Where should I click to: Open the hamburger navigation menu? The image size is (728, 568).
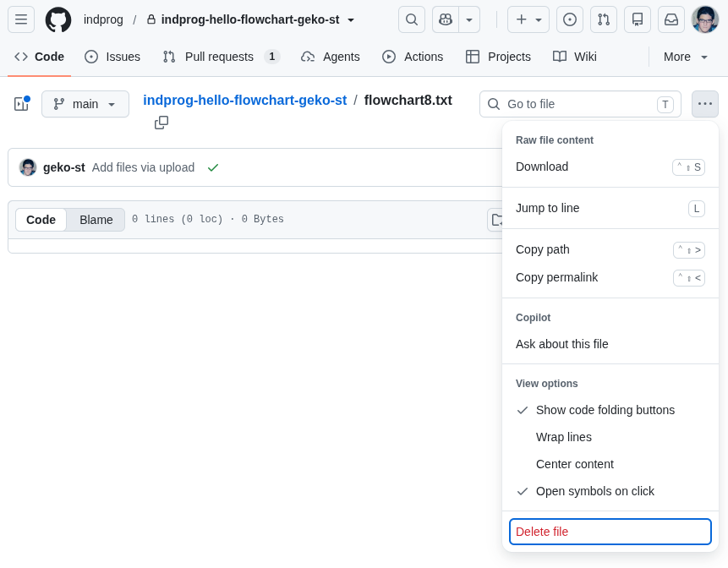pos(21,19)
